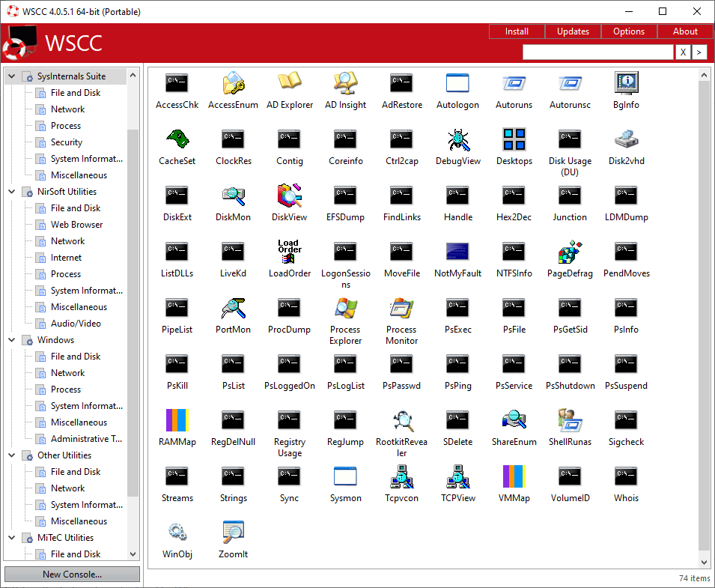
Task: Select Security under SysInternals Suite
Action: [67, 142]
